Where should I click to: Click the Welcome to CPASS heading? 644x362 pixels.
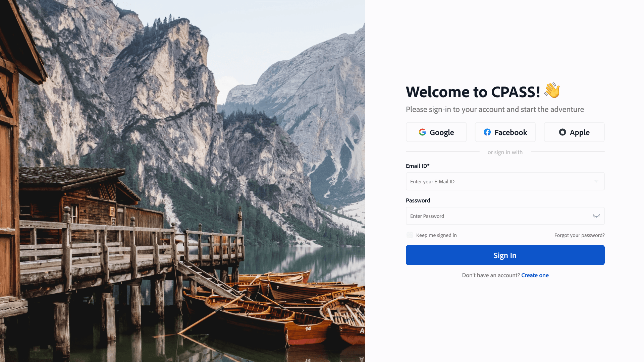pyautogui.click(x=473, y=92)
